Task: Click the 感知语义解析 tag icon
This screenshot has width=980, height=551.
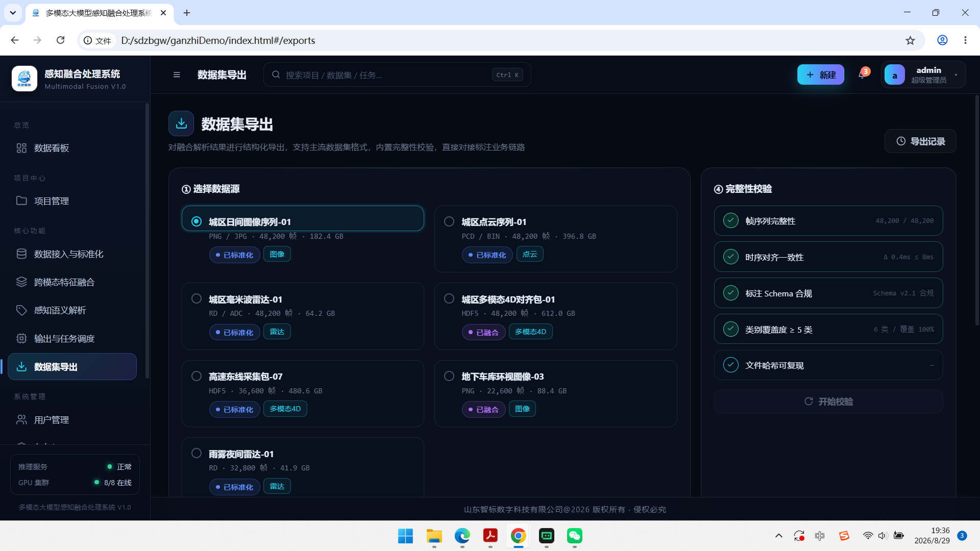Action: click(21, 310)
